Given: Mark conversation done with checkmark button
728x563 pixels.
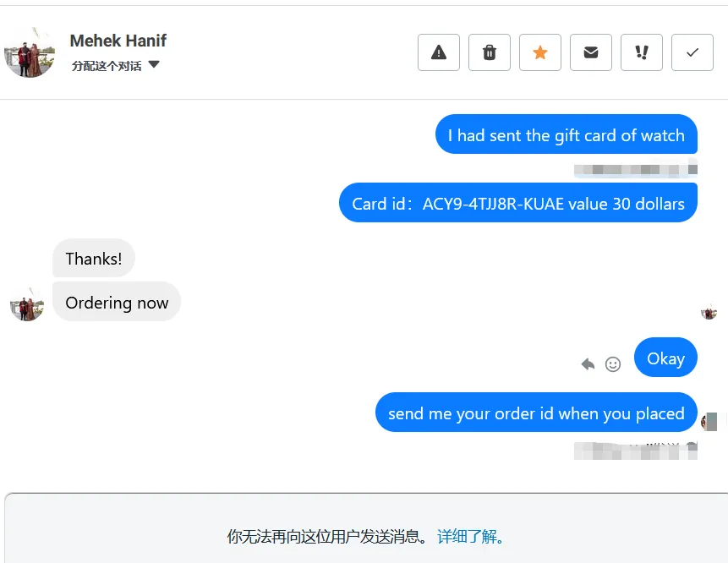Looking at the screenshot, I should tap(692, 52).
